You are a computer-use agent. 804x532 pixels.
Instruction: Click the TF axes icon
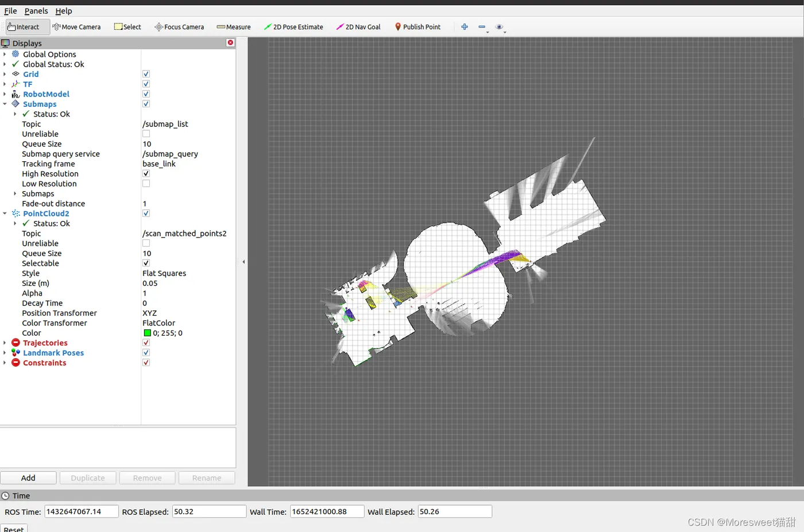click(x=16, y=84)
